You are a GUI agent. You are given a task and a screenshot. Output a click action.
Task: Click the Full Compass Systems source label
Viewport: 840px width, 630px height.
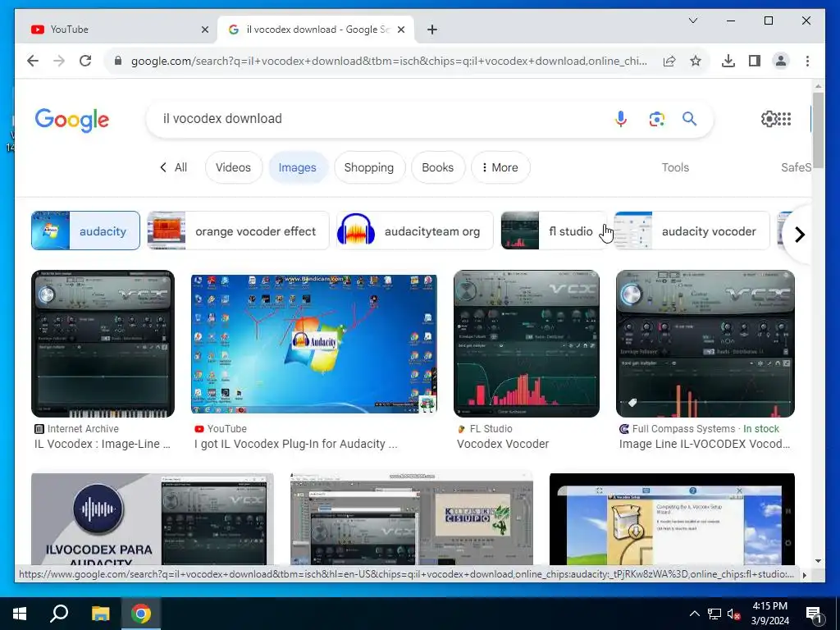[x=683, y=429]
